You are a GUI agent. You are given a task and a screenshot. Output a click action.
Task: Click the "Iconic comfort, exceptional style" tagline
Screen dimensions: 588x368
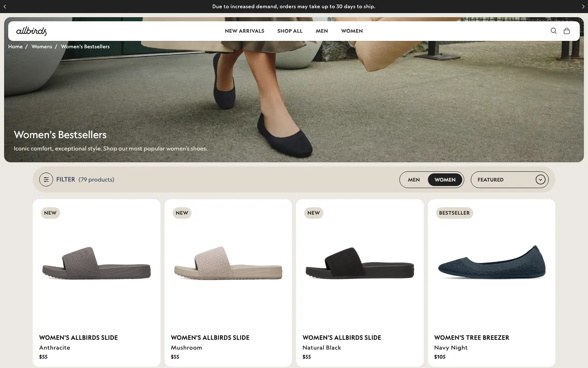[x=110, y=149]
